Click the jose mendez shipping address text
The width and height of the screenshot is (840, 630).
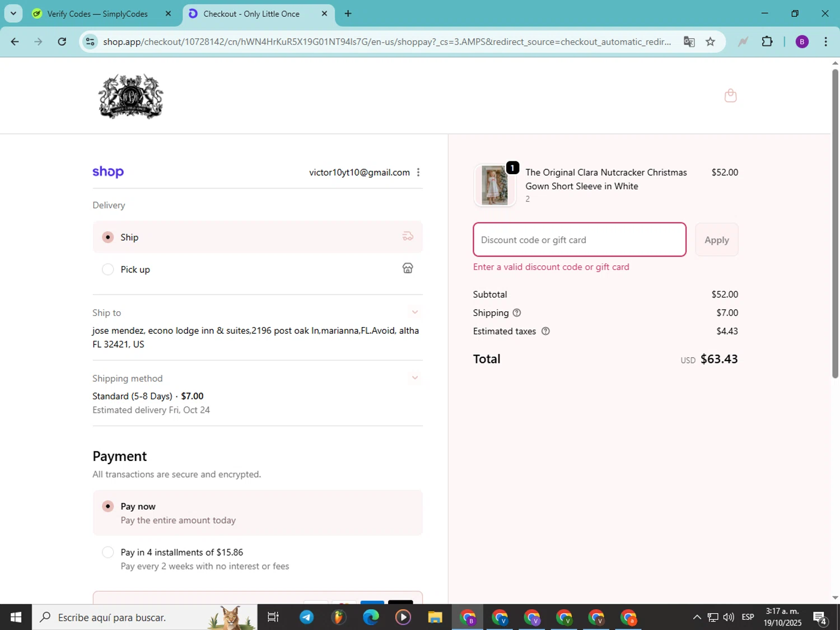tap(256, 337)
